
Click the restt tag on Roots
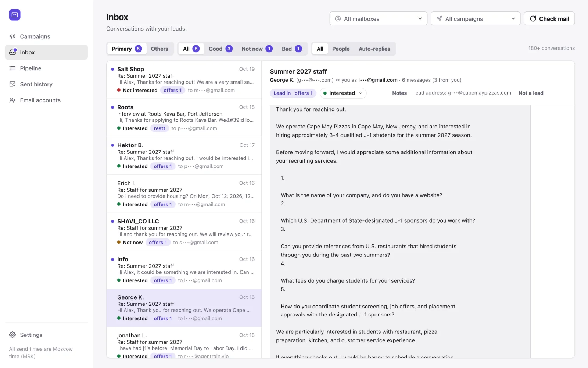[x=159, y=128]
